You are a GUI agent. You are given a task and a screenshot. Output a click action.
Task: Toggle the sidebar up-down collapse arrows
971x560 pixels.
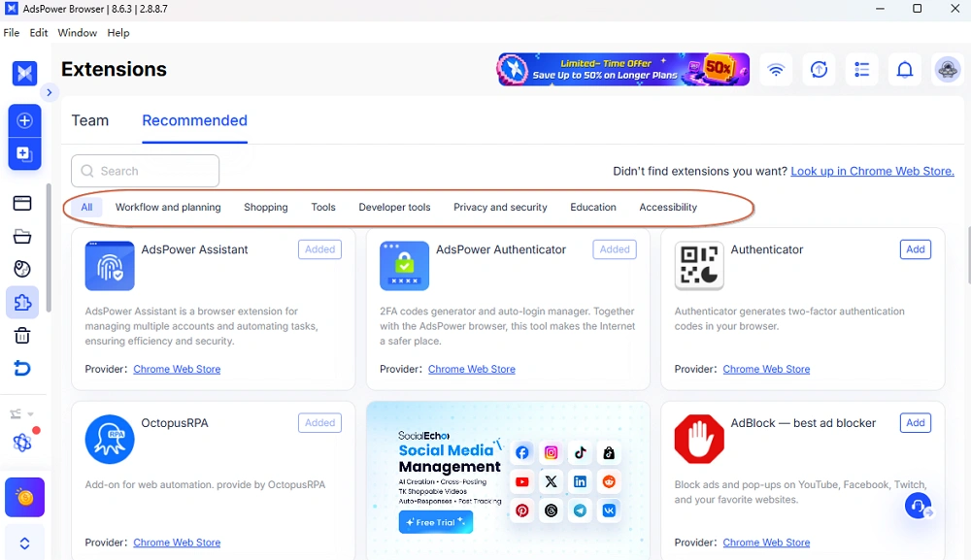tap(25, 544)
